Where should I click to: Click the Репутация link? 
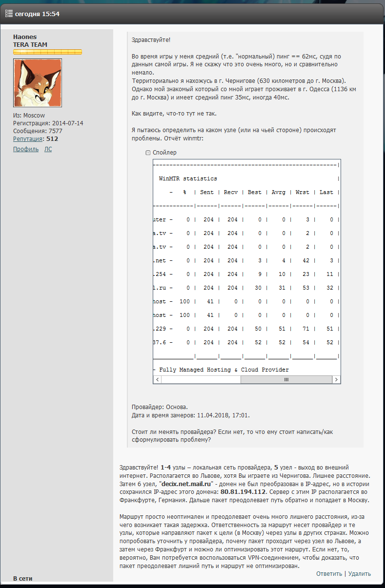tap(28, 139)
